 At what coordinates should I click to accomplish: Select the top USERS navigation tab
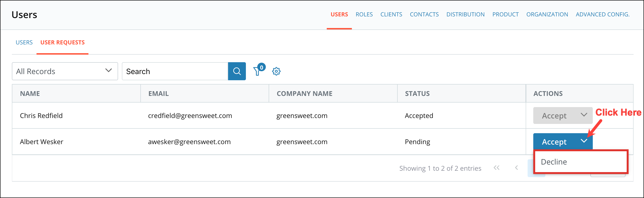click(x=339, y=14)
